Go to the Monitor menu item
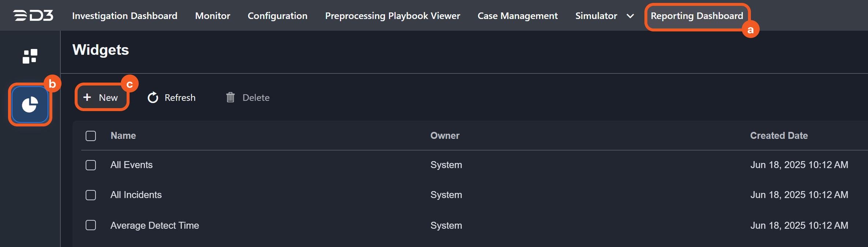This screenshot has height=247, width=868. [213, 16]
